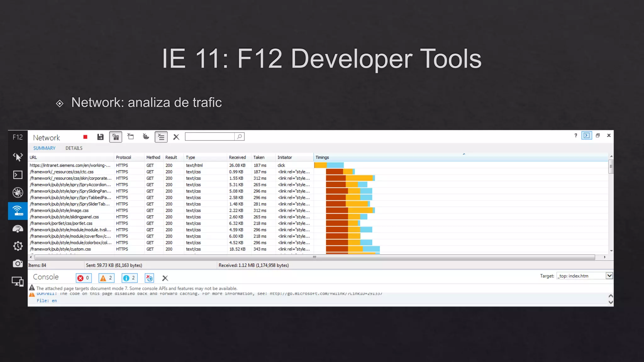
Task: Clear cookies using the cookie icon
Action: [x=146, y=137]
